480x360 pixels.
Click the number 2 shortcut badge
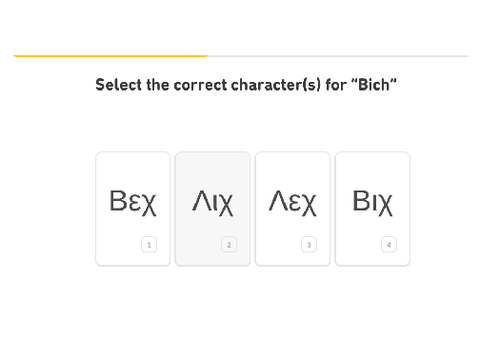point(229,245)
